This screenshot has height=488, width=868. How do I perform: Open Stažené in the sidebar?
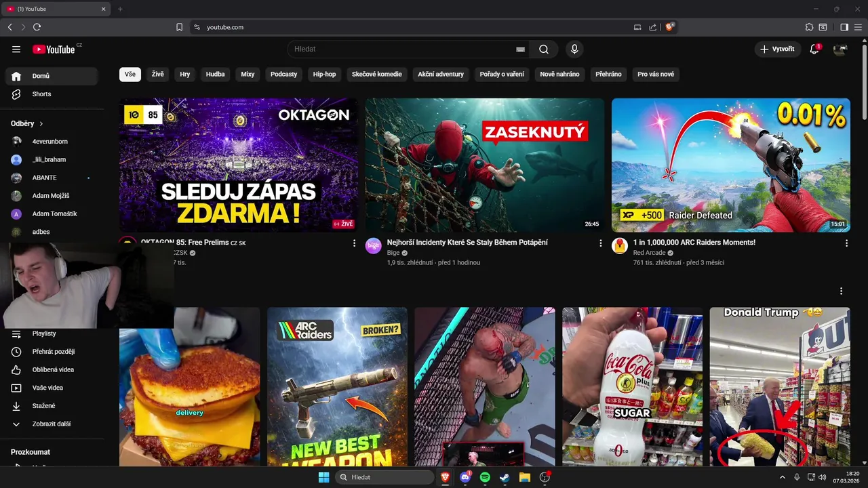coord(52,406)
